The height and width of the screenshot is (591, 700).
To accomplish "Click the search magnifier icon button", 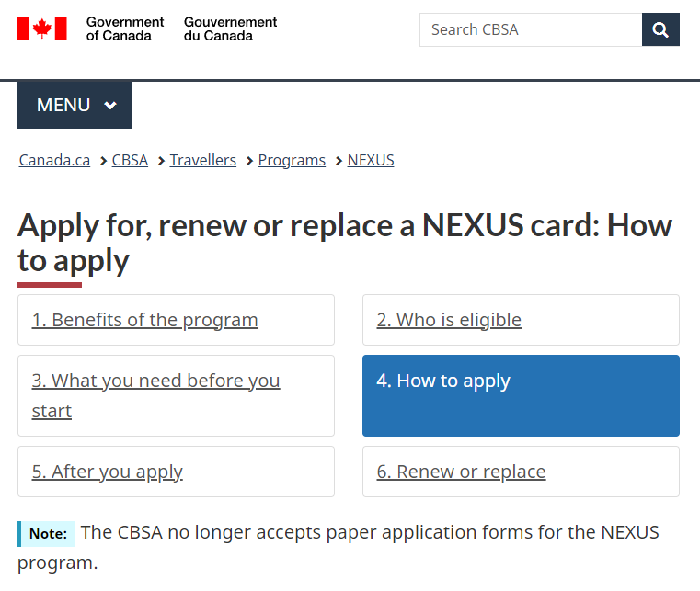I will coord(660,29).
